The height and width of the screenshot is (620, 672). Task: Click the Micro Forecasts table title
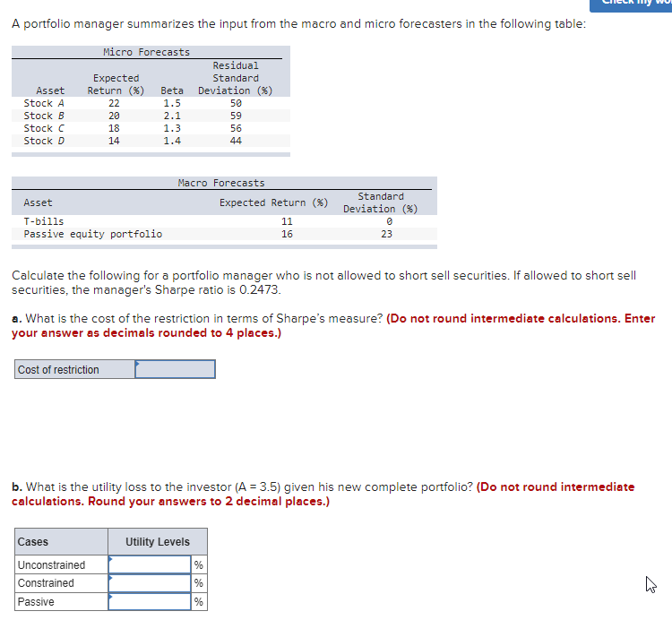[147, 52]
